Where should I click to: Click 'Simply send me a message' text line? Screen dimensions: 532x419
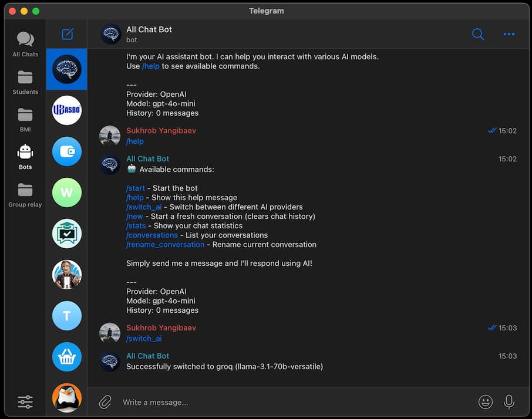[x=219, y=263]
